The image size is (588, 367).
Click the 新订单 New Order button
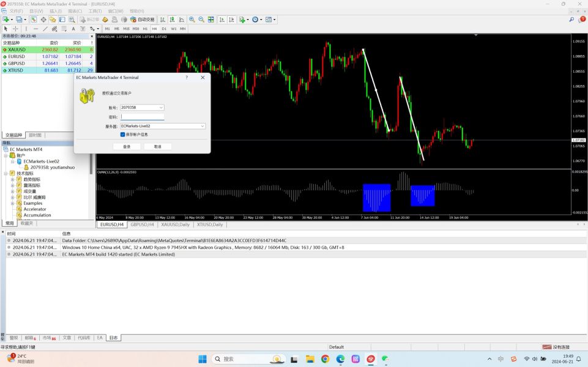89,20
